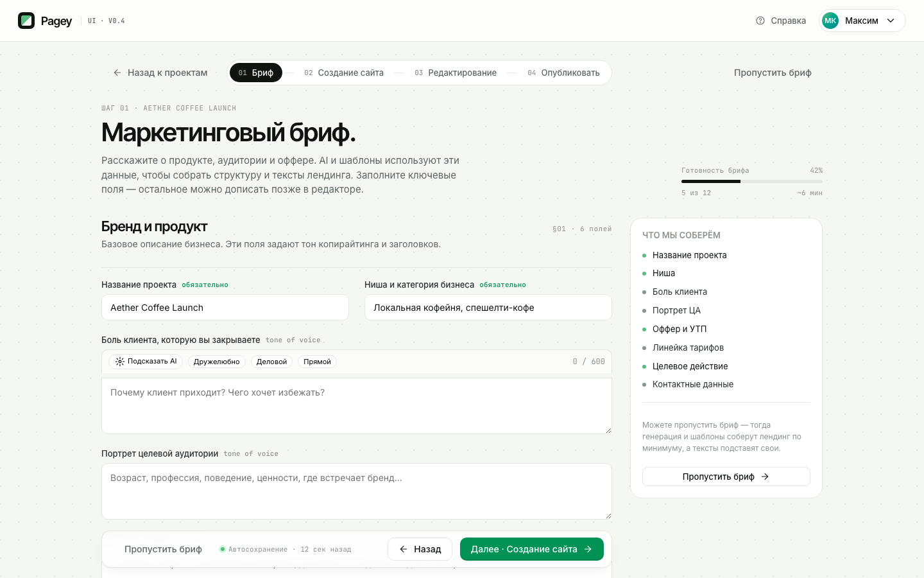924x578 pixels.
Task: Click the Маркетинговый бриф page title
Action: [228, 132]
